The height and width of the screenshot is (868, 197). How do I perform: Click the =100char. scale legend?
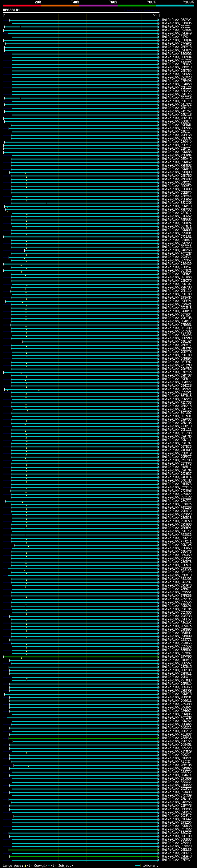147,866
